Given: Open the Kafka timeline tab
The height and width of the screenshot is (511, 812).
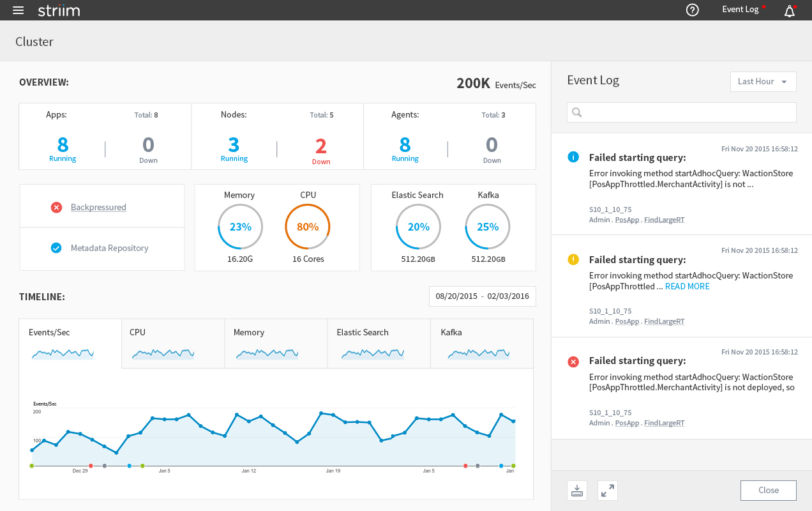Looking at the screenshot, I should tap(481, 343).
